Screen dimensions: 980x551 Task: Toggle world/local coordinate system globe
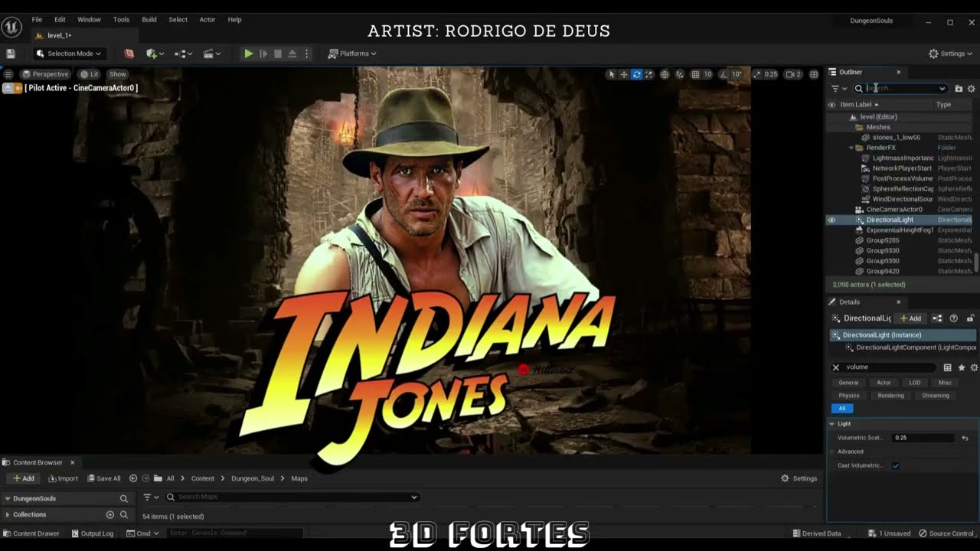pos(665,74)
